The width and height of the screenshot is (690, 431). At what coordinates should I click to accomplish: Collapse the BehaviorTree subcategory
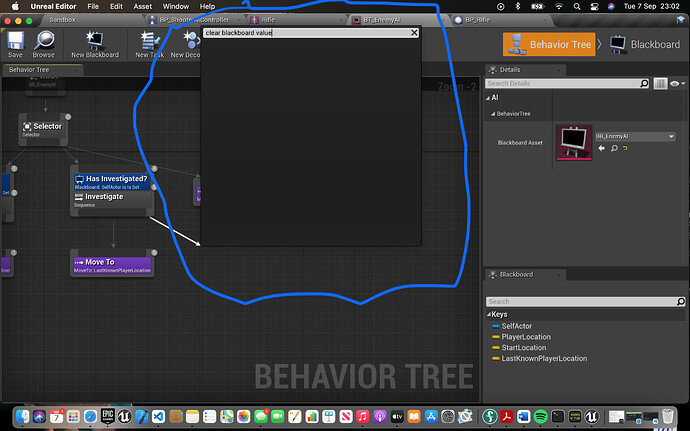(x=493, y=114)
